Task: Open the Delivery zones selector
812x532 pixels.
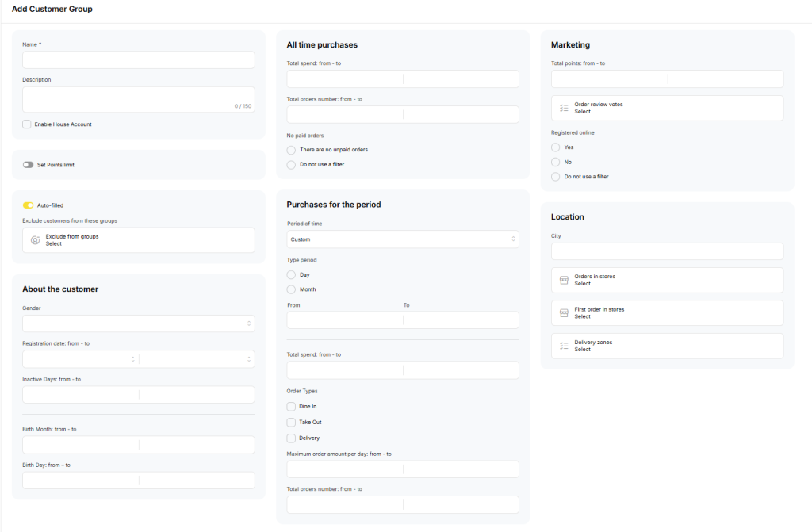Action: pos(667,346)
